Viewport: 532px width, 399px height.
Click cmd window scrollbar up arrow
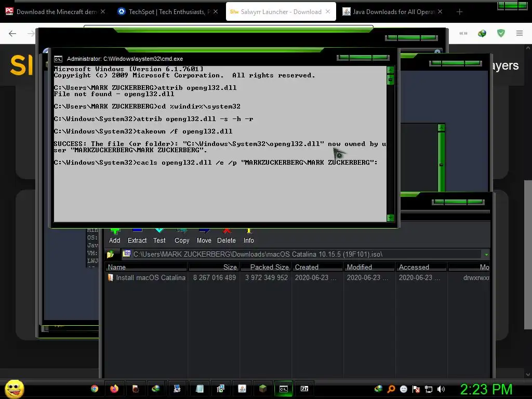tap(390, 70)
